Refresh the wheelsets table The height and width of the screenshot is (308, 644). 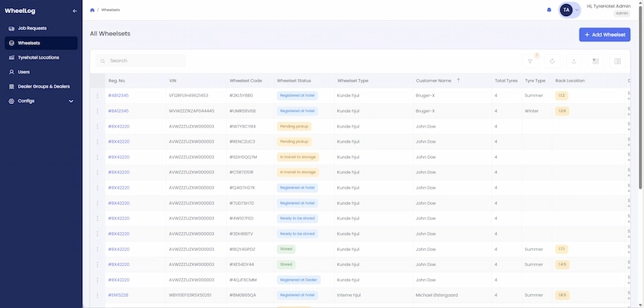pyautogui.click(x=552, y=61)
